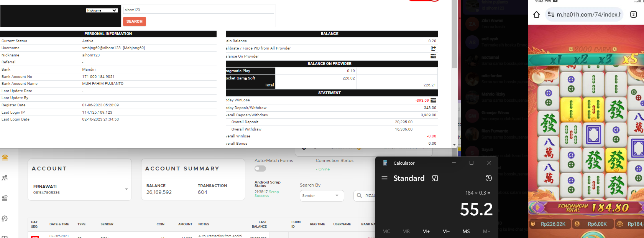Click the SENDER column header
This screenshot has width=644, height=238.
point(107,224)
